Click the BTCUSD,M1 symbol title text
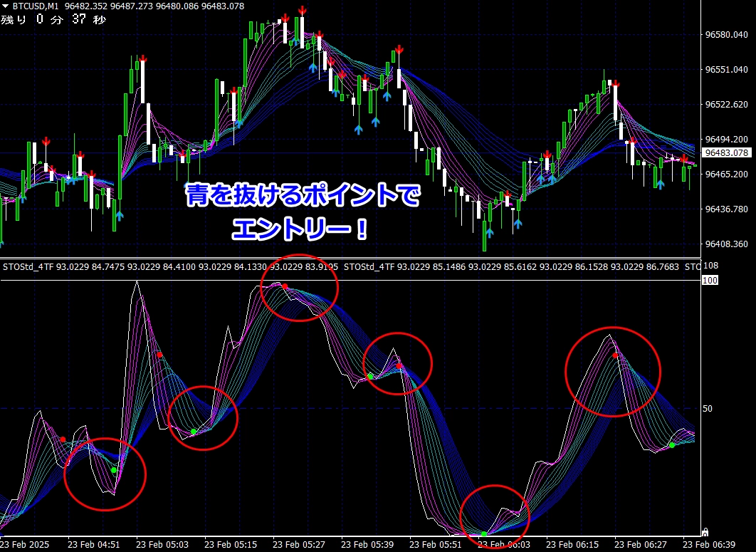 pos(36,6)
